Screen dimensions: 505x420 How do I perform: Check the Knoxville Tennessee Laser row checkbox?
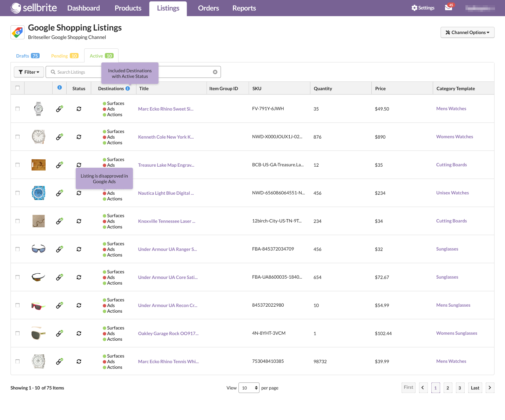(x=18, y=221)
